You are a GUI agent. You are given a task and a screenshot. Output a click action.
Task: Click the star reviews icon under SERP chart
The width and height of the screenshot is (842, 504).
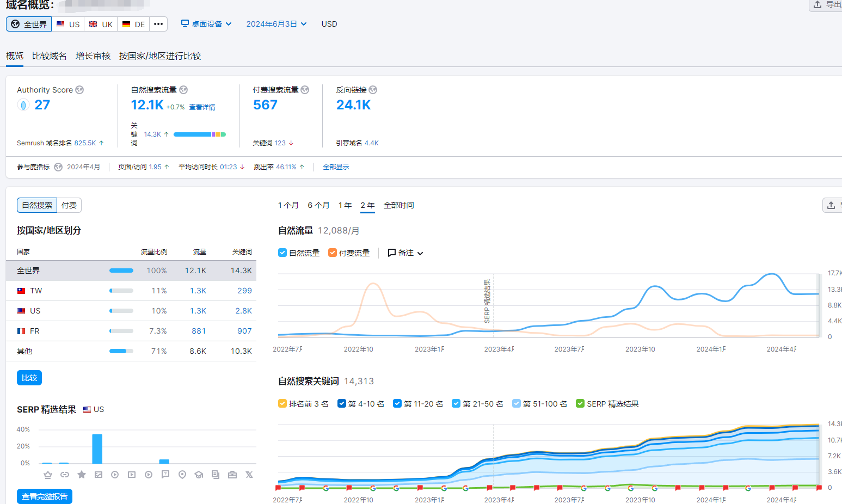click(x=82, y=475)
